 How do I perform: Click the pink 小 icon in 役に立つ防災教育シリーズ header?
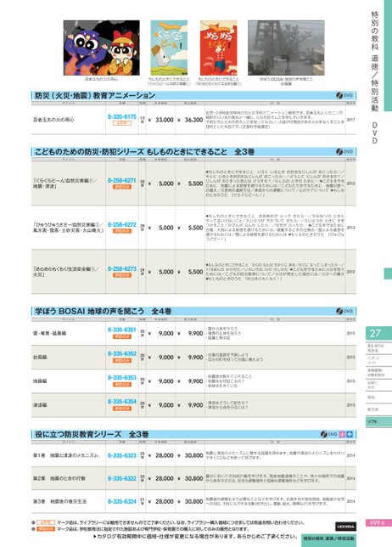click(342, 434)
